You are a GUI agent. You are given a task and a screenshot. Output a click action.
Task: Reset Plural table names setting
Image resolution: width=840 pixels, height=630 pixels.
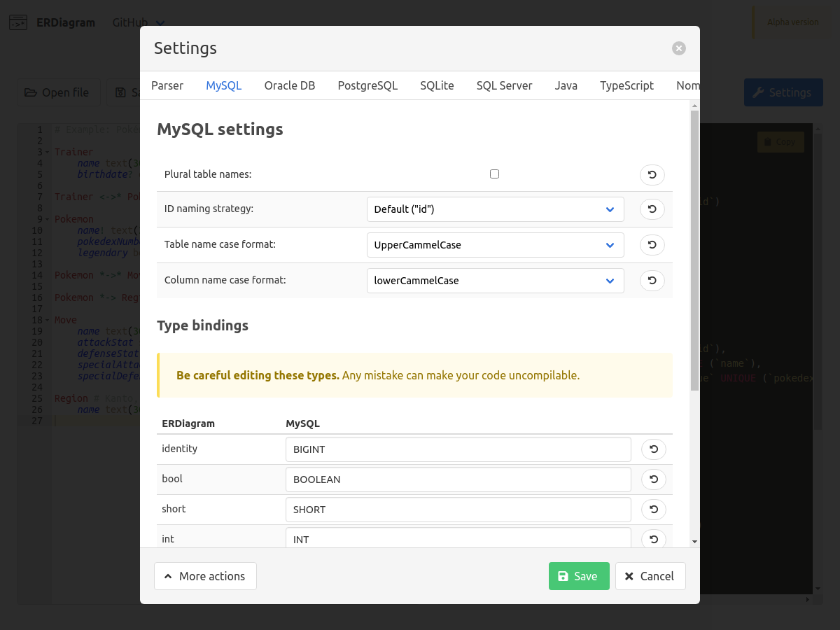(x=652, y=174)
